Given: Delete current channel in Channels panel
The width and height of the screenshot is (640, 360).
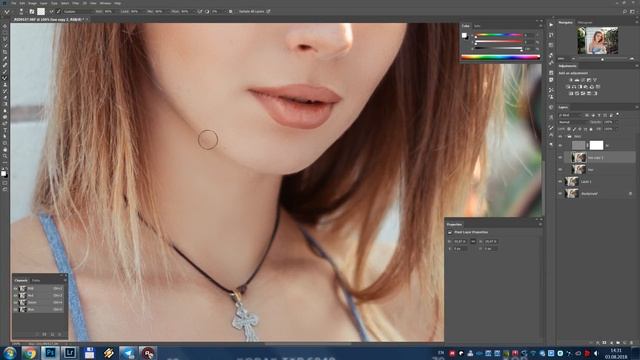Looking at the screenshot, I should [x=60, y=334].
